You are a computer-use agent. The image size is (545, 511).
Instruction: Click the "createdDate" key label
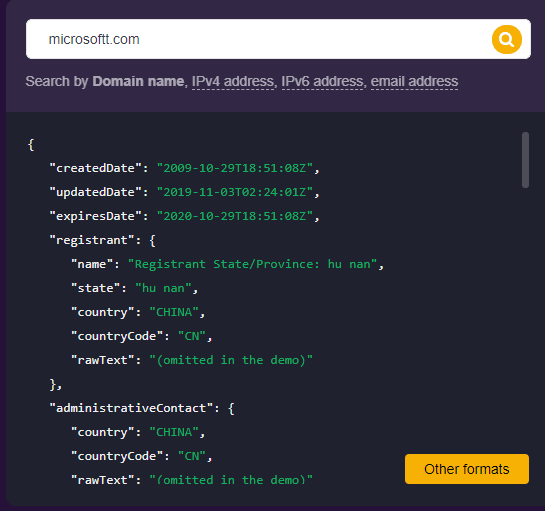point(96,168)
